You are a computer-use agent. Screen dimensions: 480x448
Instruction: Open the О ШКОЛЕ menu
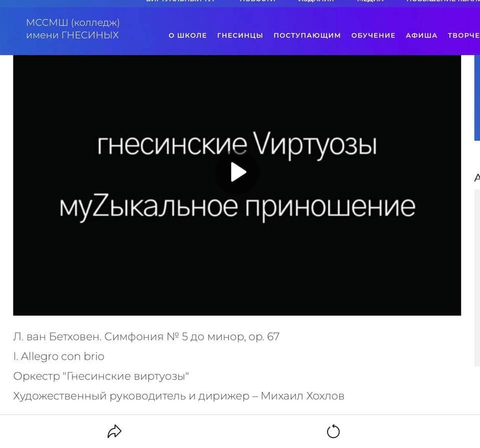coord(187,35)
